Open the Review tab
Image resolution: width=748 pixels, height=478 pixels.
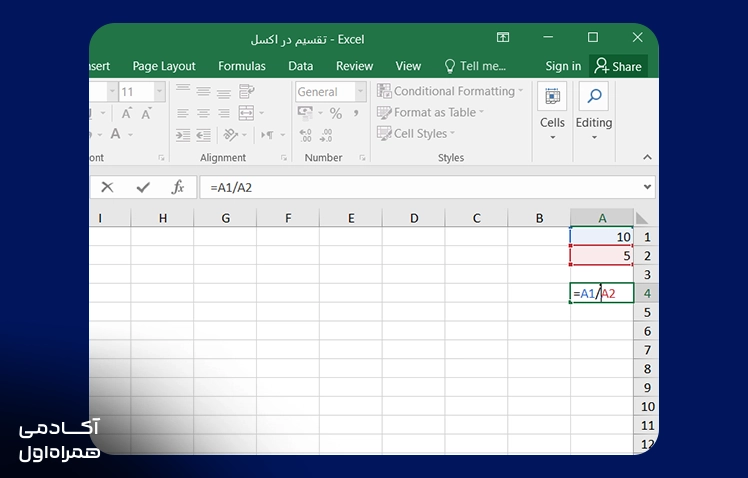click(354, 66)
